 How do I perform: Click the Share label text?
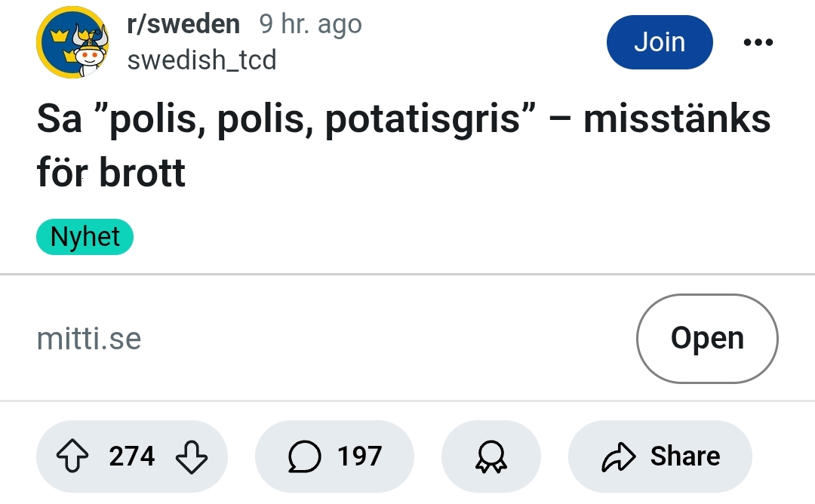point(684,456)
